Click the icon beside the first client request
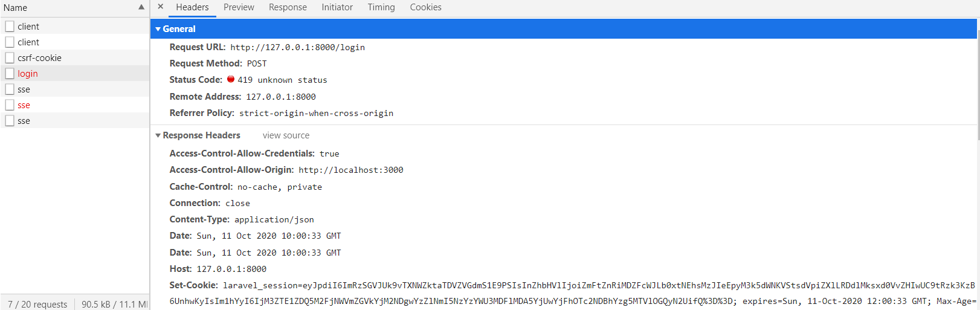Viewport: 980px width, 310px height. click(x=10, y=27)
